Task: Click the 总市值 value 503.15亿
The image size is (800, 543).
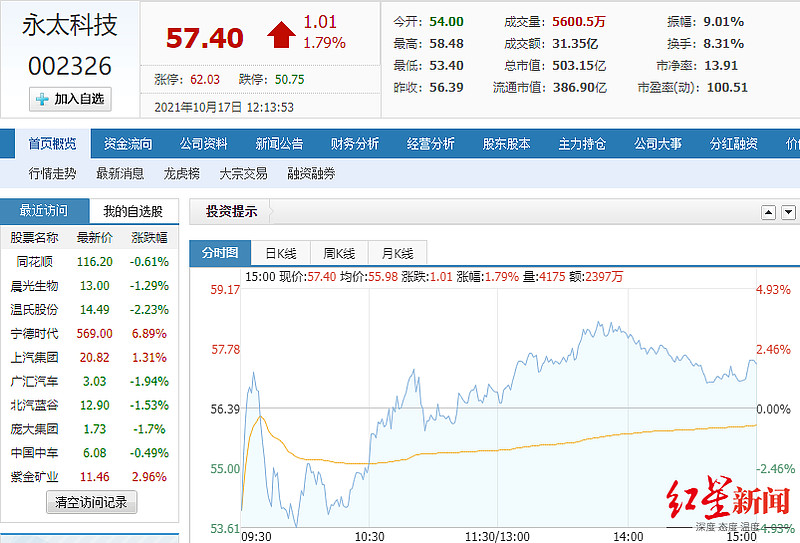Action: pyautogui.click(x=579, y=66)
